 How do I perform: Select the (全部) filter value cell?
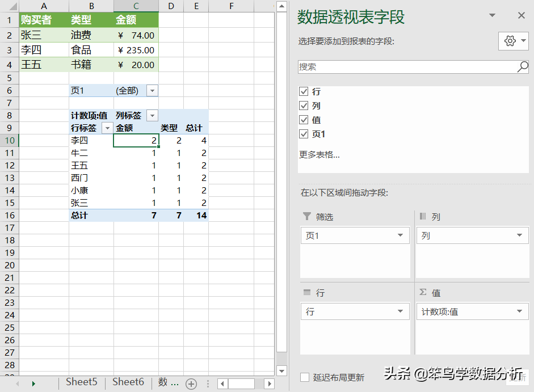point(131,91)
